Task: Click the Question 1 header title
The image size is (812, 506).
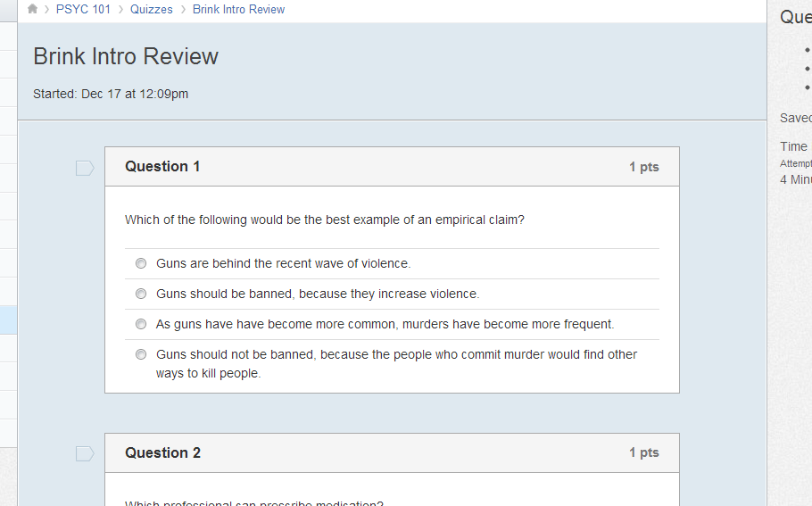Action: [162, 166]
